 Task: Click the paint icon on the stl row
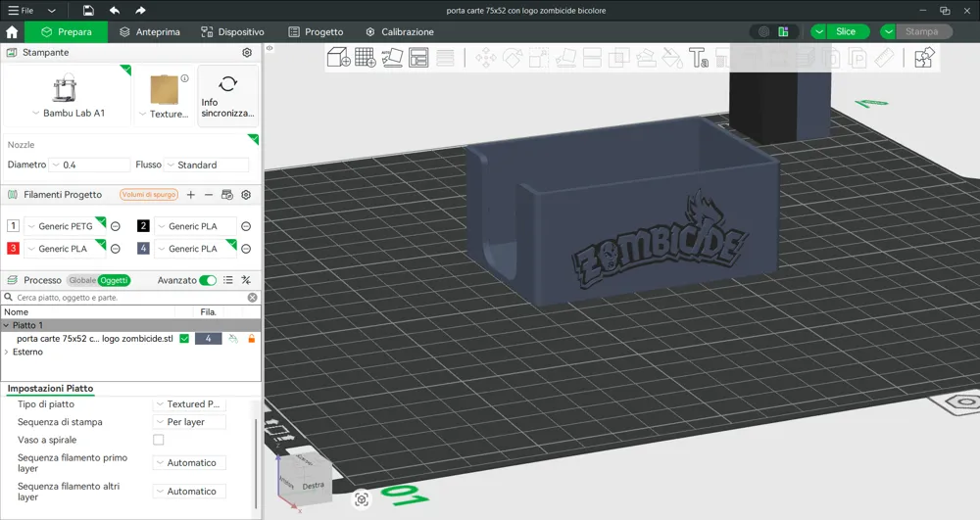(233, 339)
